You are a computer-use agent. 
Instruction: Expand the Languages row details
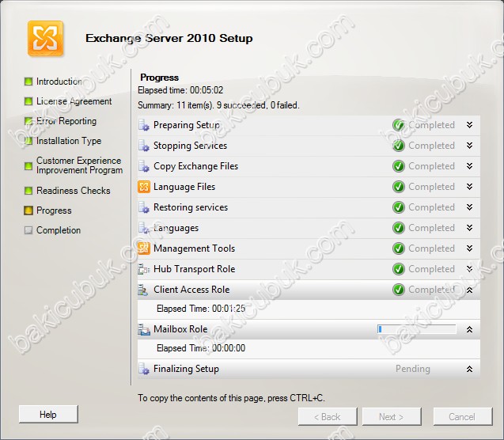[x=470, y=228]
